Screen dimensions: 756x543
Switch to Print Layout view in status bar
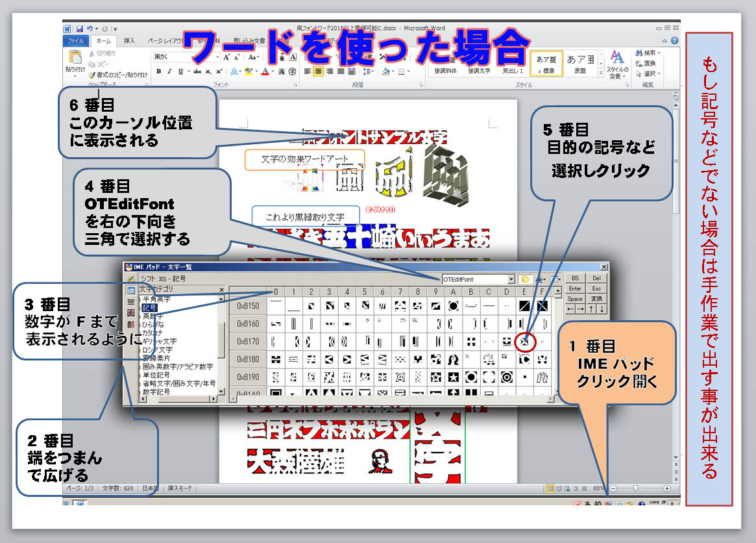[550, 488]
